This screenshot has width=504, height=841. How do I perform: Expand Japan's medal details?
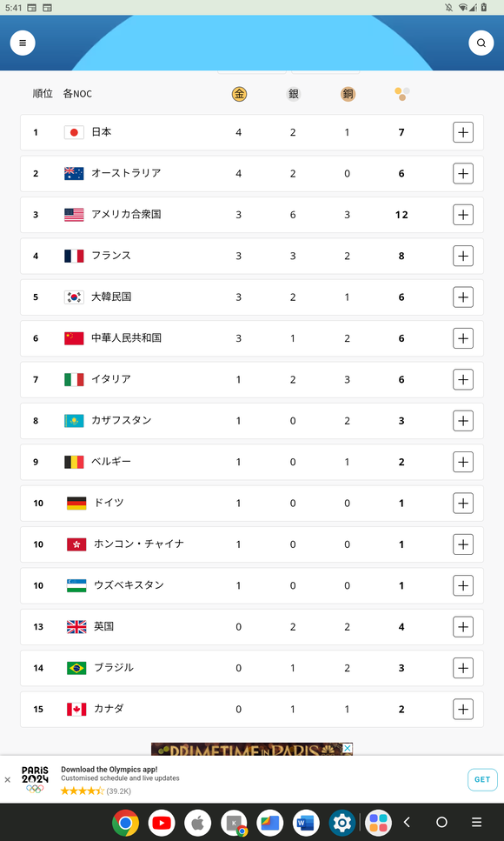[x=462, y=132]
